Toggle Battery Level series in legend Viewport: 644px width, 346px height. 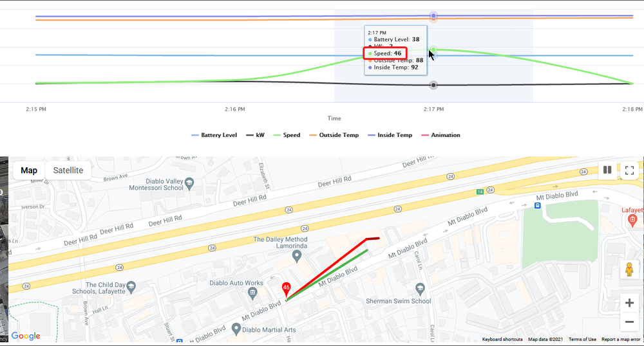click(x=214, y=135)
